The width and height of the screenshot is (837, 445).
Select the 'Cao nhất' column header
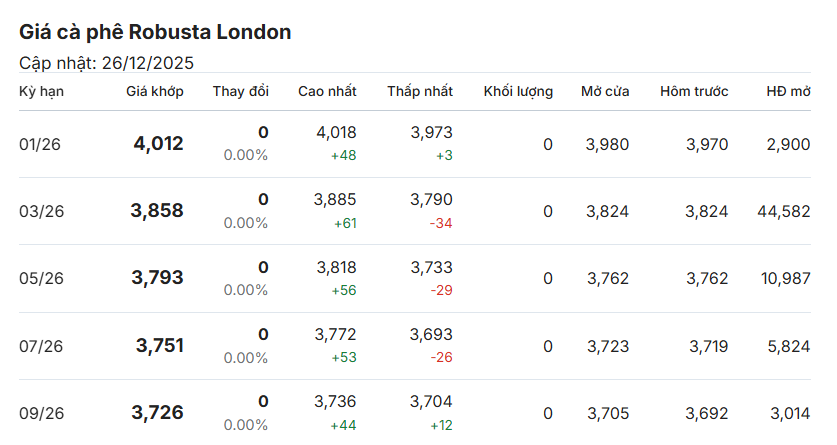click(x=327, y=91)
